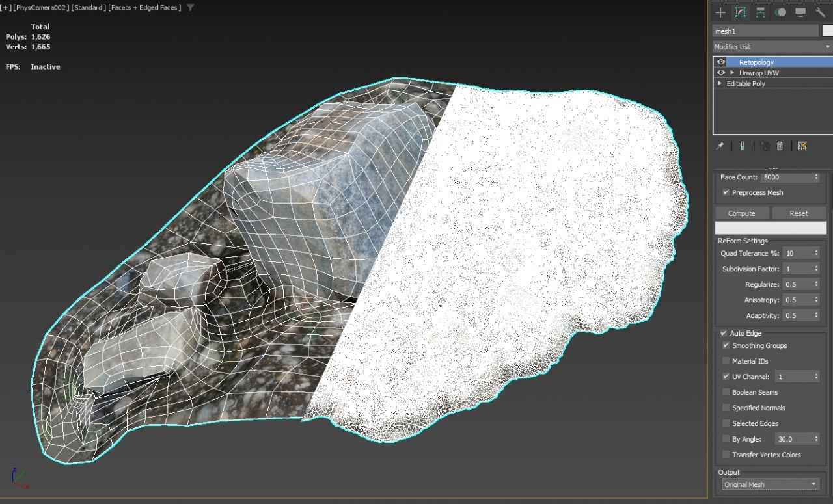Delete the selected modifier with trash icon
The height and width of the screenshot is (504, 833).
point(780,146)
